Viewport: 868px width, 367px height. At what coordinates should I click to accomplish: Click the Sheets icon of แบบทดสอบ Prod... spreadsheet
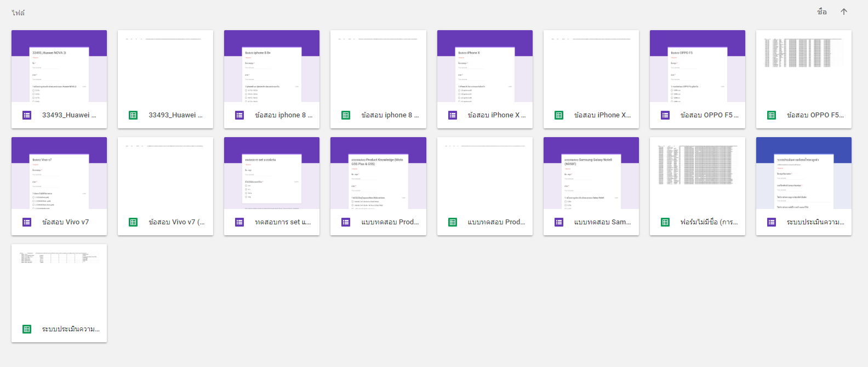[453, 222]
